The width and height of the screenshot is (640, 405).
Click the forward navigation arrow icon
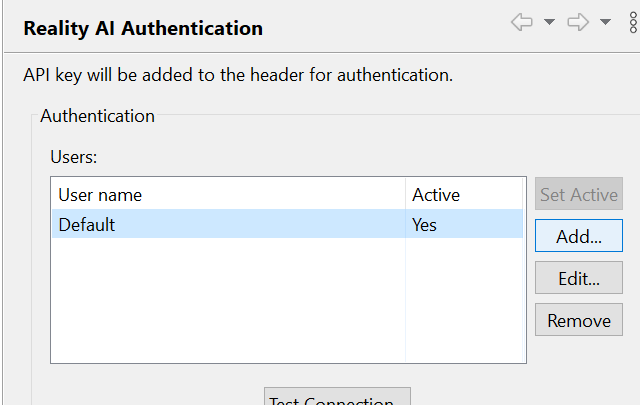[x=578, y=23]
